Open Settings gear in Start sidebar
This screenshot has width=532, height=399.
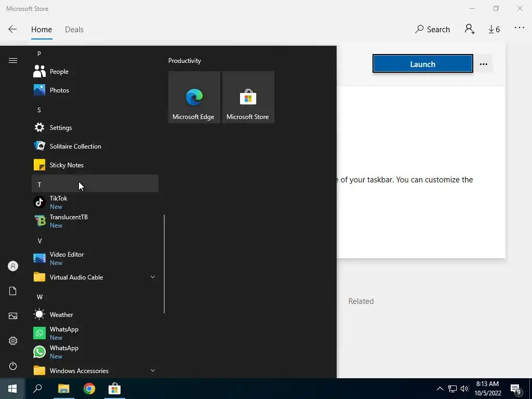point(13,341)
